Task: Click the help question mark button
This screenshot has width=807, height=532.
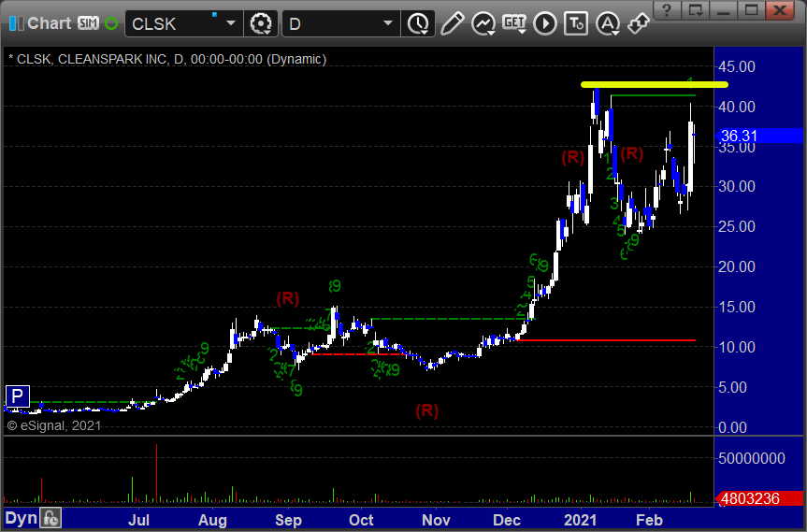Action: 668,9
